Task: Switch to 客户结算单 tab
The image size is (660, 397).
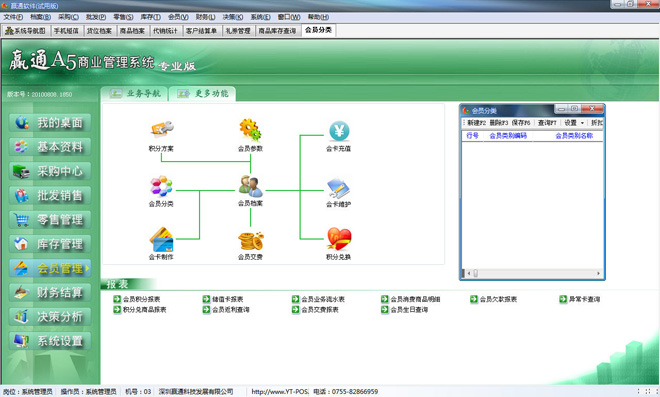Action: (202, 31)
